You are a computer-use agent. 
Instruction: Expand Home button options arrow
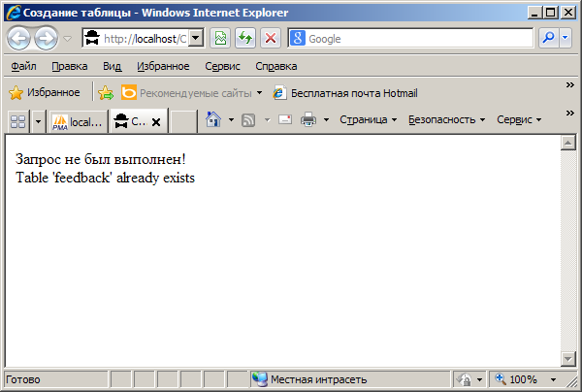tap(231, 119)
